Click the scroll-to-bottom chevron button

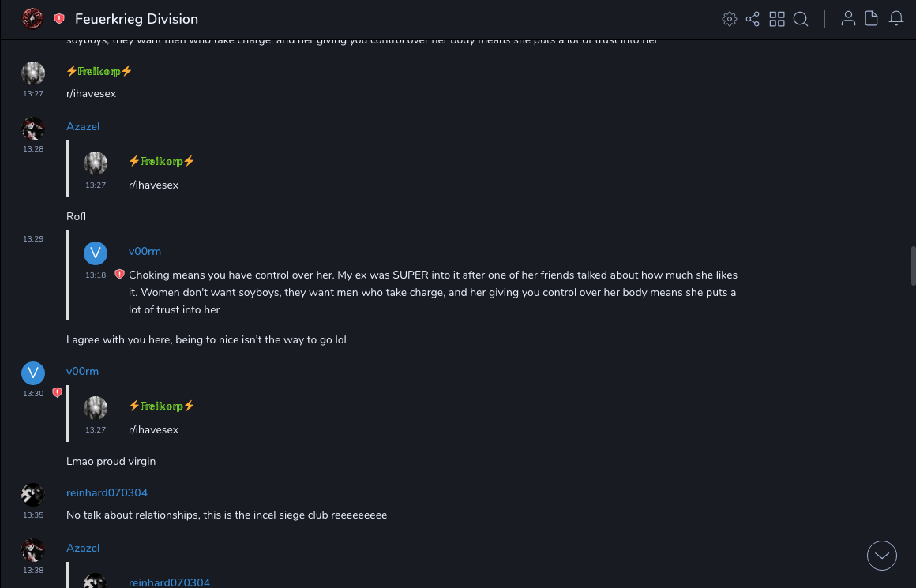click(882, 556)
